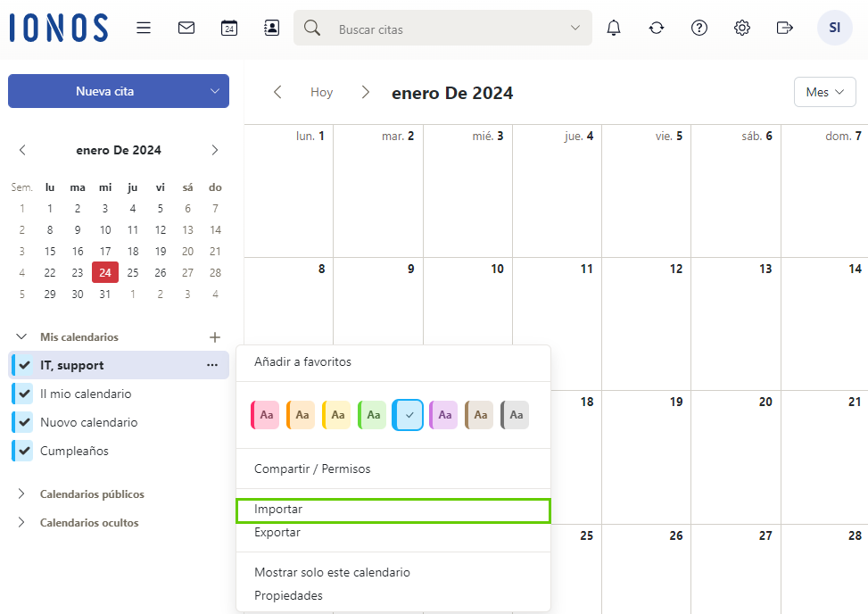Select Propiedades in context menu

pyautogui.click(x=393, y=595)
